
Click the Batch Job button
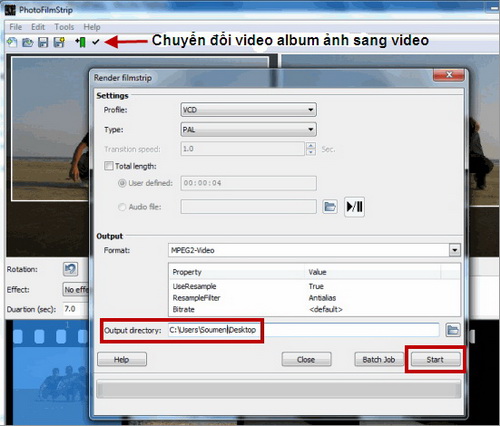point(379,359)
